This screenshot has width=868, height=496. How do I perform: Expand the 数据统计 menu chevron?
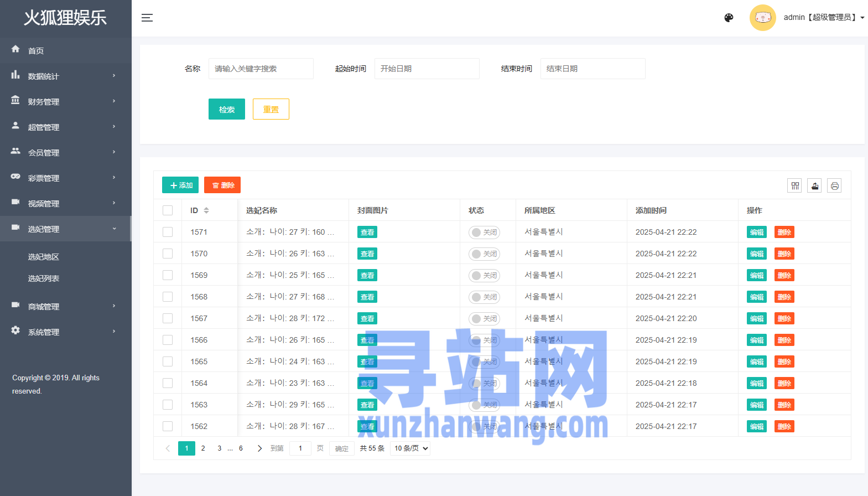pos(114,75)
